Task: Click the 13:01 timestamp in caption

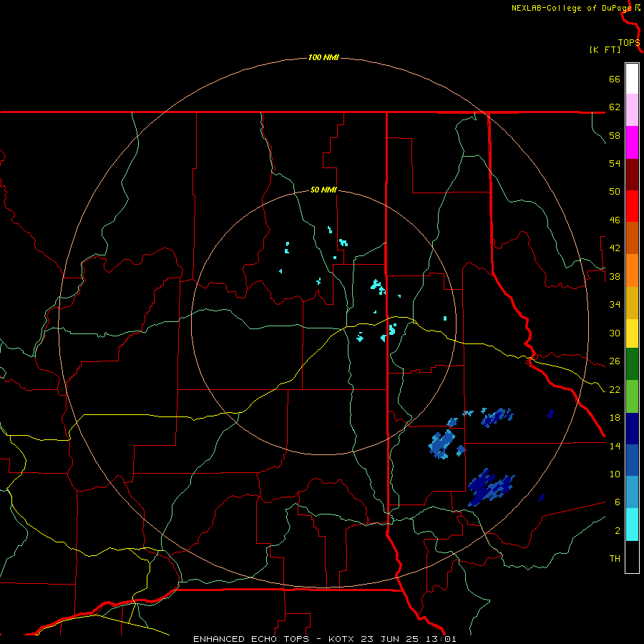Action: [441, 639]
